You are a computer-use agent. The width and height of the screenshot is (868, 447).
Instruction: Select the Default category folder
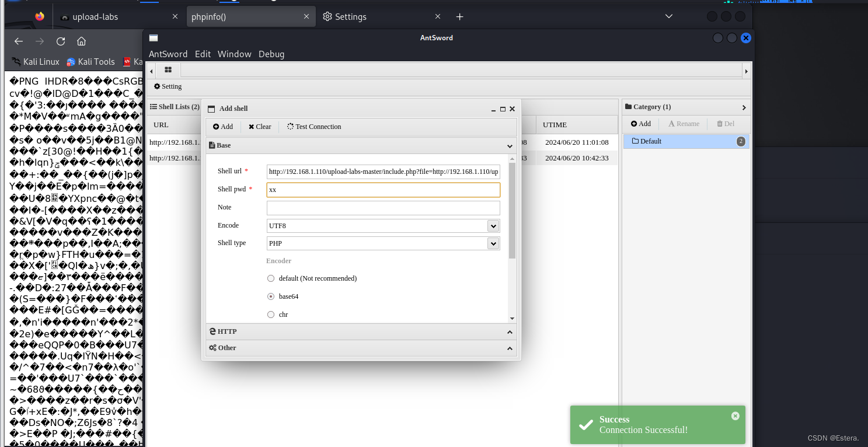click(x=686, y=141)
